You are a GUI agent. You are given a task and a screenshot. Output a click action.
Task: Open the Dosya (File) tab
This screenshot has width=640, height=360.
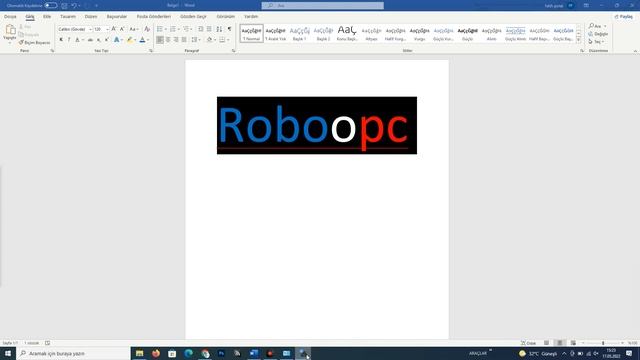10,17
